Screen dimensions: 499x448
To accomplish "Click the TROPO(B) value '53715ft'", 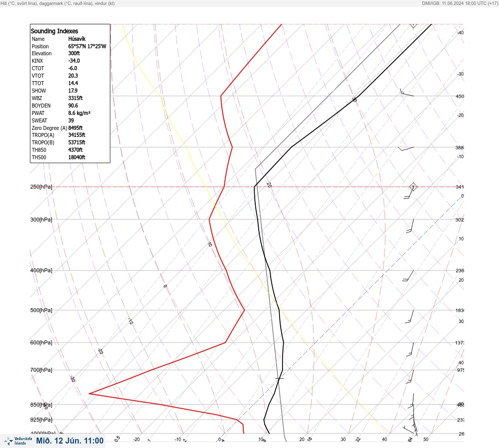I will point(77,143).
